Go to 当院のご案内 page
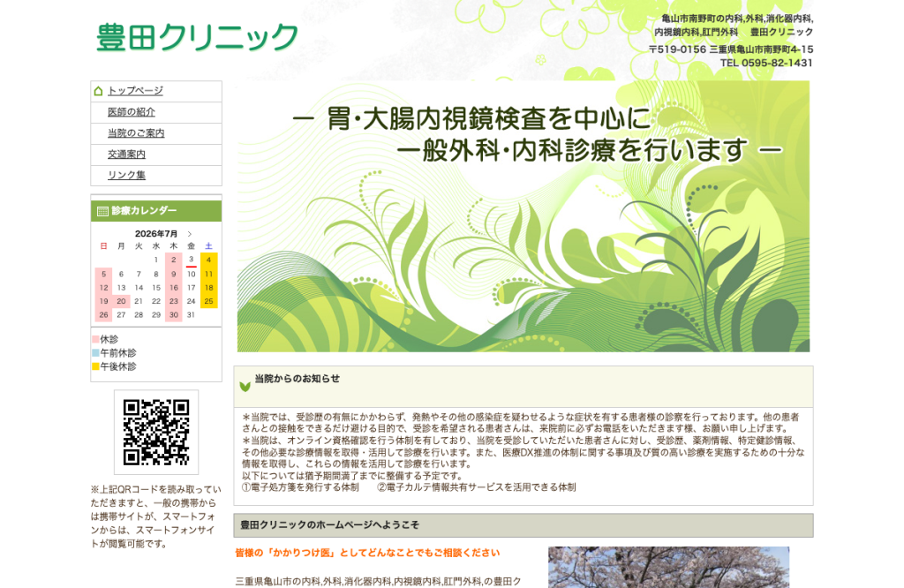904x588 pixels. click(136, 133)
